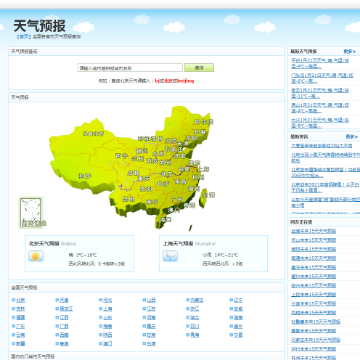The height and width of the screenshot is (360, 360).
Task: Select 南昌 on the China map
Action: pyautogui.click(x=180, y=181)
